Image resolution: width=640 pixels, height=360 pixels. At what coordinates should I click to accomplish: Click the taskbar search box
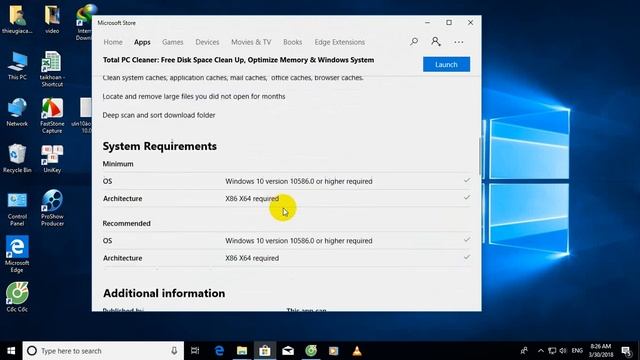103,351
